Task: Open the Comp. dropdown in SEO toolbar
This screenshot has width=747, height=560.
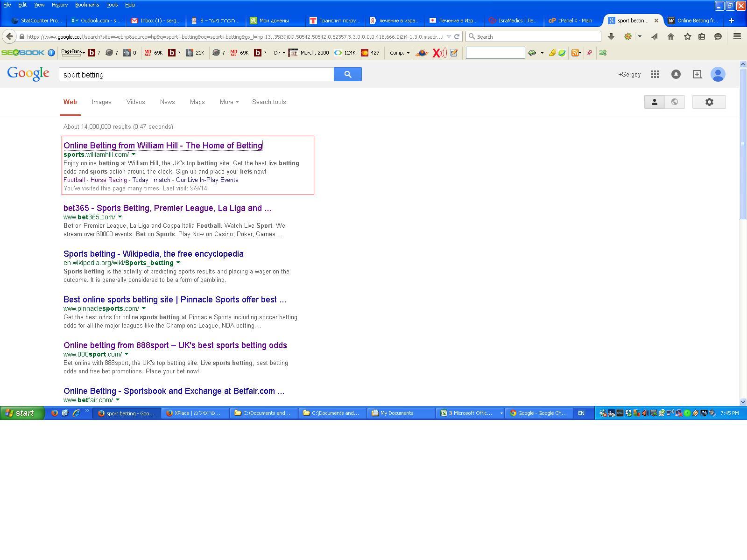Action: pyautogui.click(x=400, y=53)
